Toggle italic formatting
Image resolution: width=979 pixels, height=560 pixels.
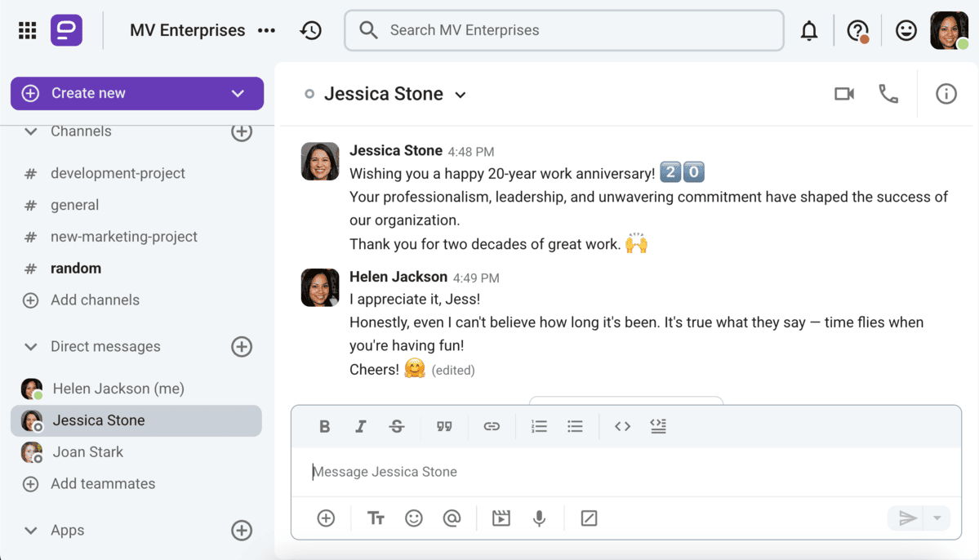coord(360,426)
